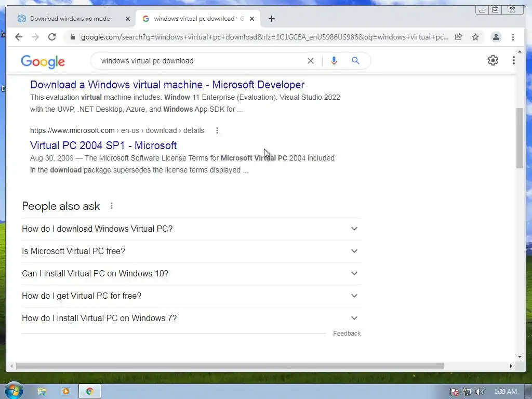
Task: Expand How do I get Virtual PC for free
Action: (x=191, y=296)
